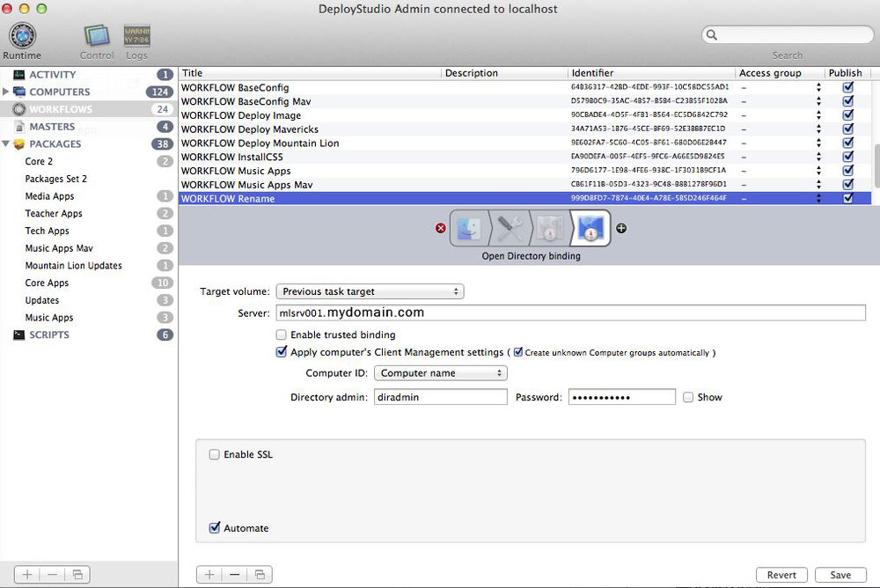
Task: Expand the Computers disclosure triangle
Action: tap(5, 92)
